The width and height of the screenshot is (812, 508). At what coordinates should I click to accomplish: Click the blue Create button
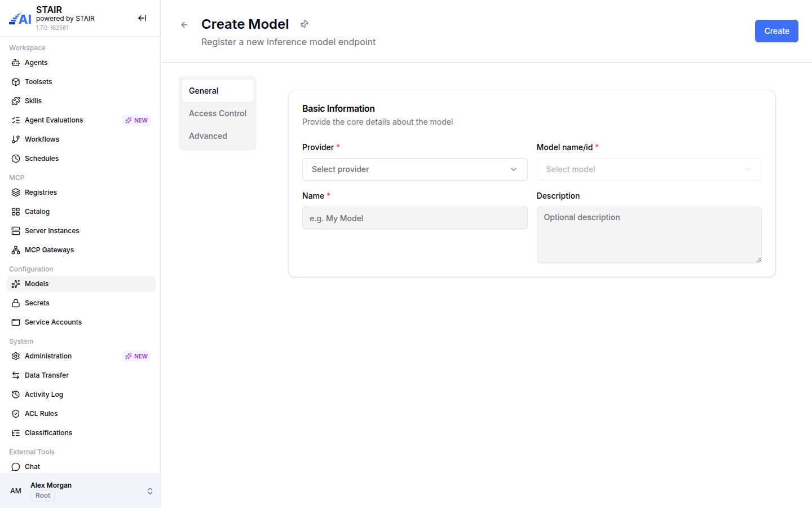pos(776,31)
